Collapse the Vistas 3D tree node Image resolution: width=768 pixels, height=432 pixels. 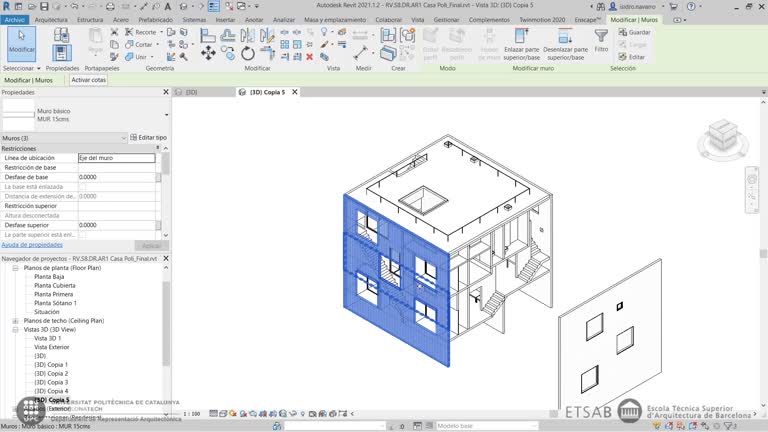[15, 329]
